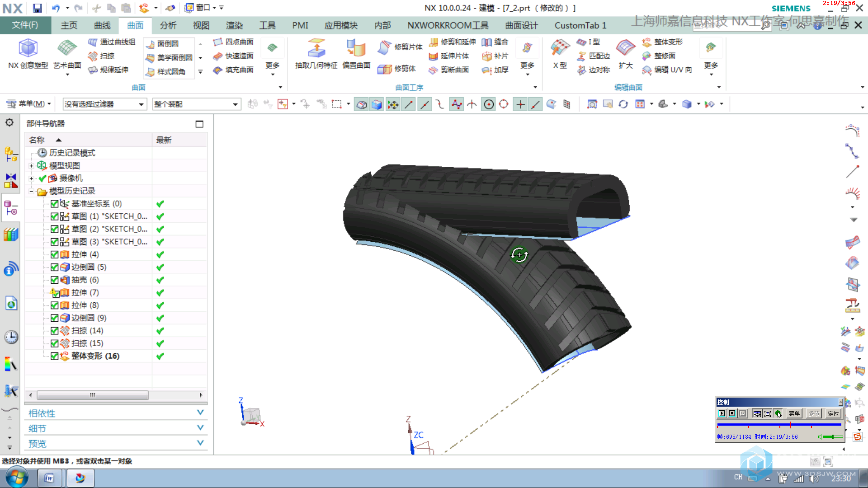Select 编辑 U/V 向 tool
This screenshot has height=488, width=868.
[x=667, y=70]
